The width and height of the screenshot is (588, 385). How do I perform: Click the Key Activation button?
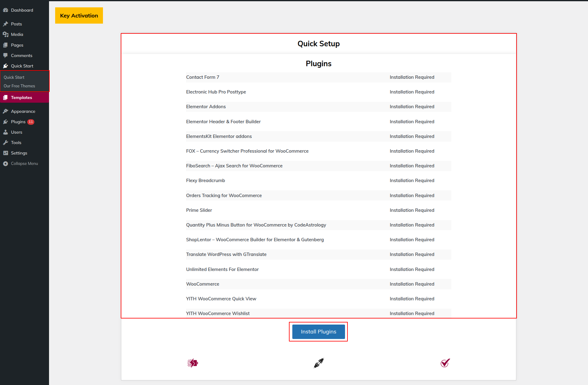pyautogui.click(x=79, y=16)
